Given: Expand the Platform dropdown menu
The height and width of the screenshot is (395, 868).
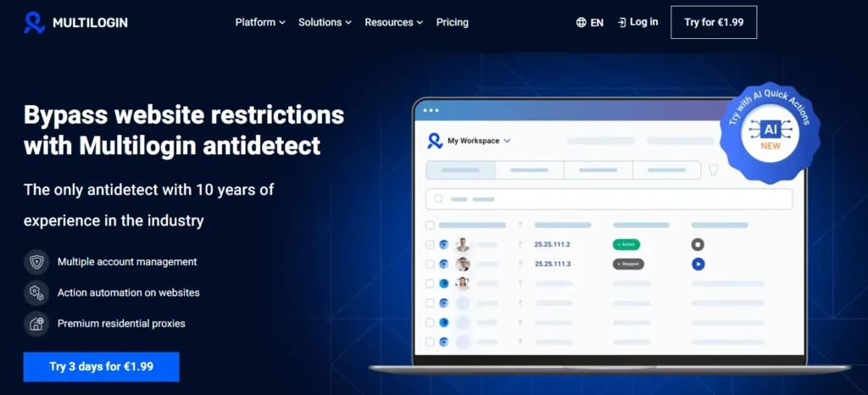Looking at the screenshot, I should (260, 23).
